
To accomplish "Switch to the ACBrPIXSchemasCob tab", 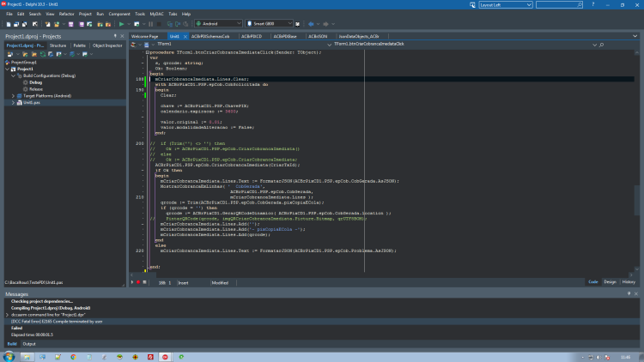I will pos(210,37).
